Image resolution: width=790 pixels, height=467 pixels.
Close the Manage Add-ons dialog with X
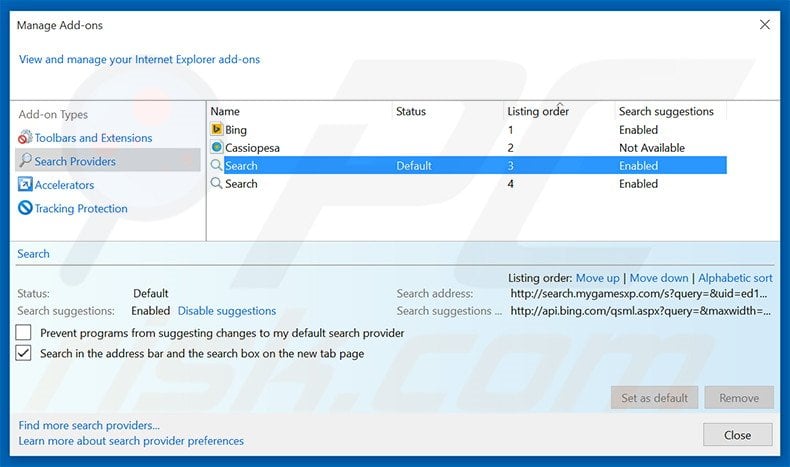coord(765,24)
